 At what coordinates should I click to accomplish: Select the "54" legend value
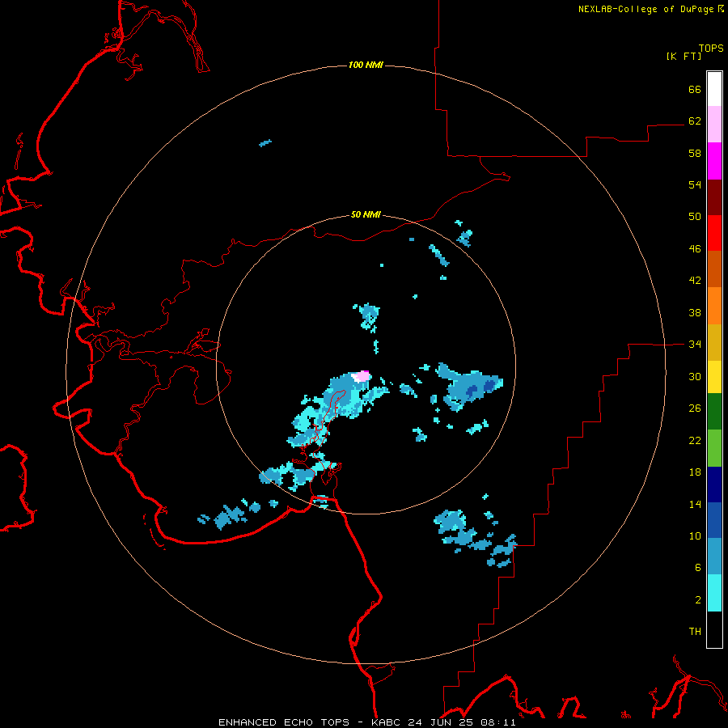click(695, 184)
